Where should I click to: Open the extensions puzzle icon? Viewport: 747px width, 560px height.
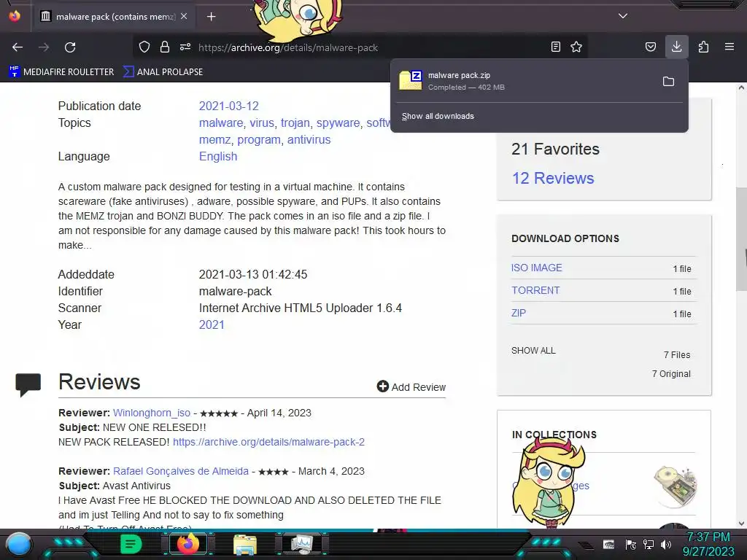703,47
